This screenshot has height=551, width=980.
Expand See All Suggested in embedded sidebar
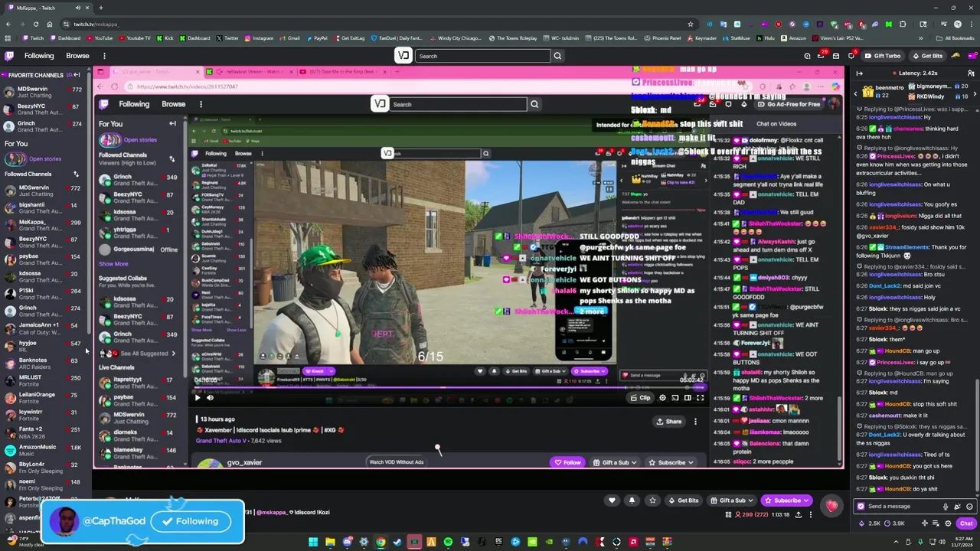144,354
